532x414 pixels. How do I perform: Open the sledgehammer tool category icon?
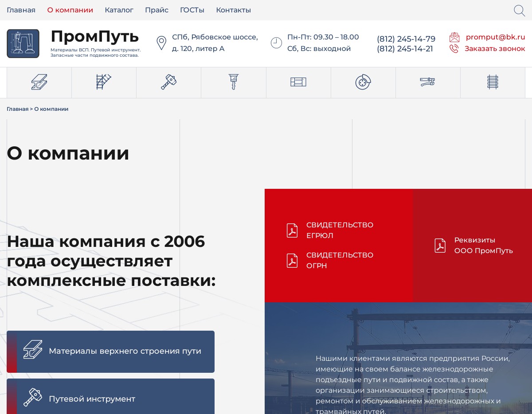[x=168, y=82]
